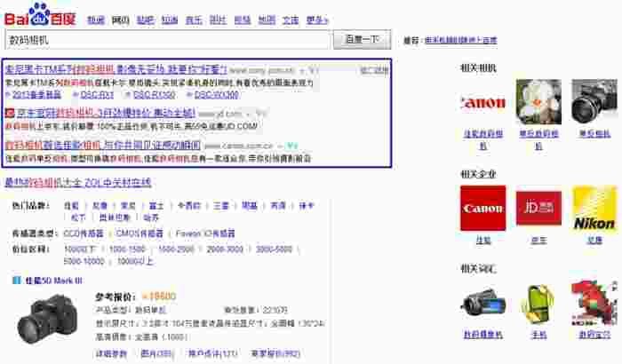Click the red JD company logo

pos(538,208)
